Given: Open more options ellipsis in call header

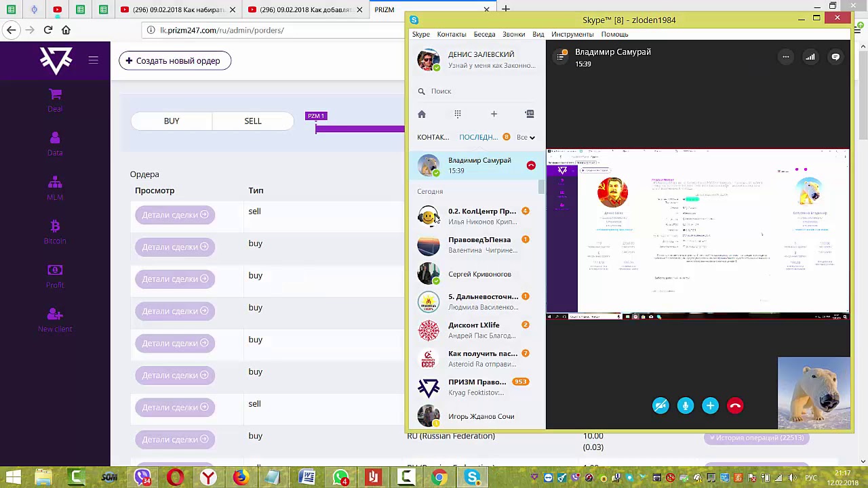Looking at the screenshot, I should tap(785, 57).
